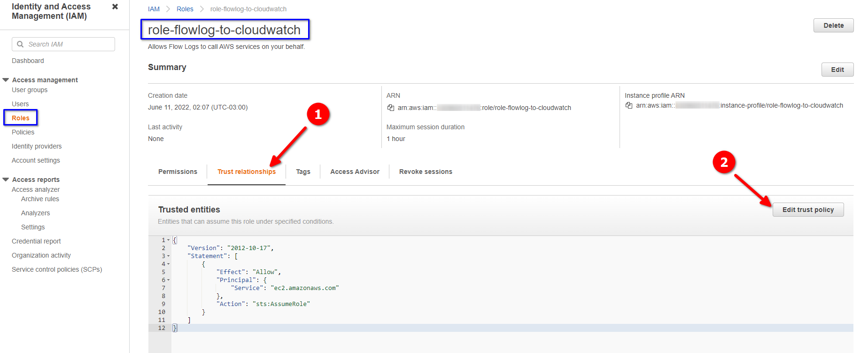Viewport: 868px width, 353px height.
Task: Click the Trusted entities heading
Action: tap(189, 210)
